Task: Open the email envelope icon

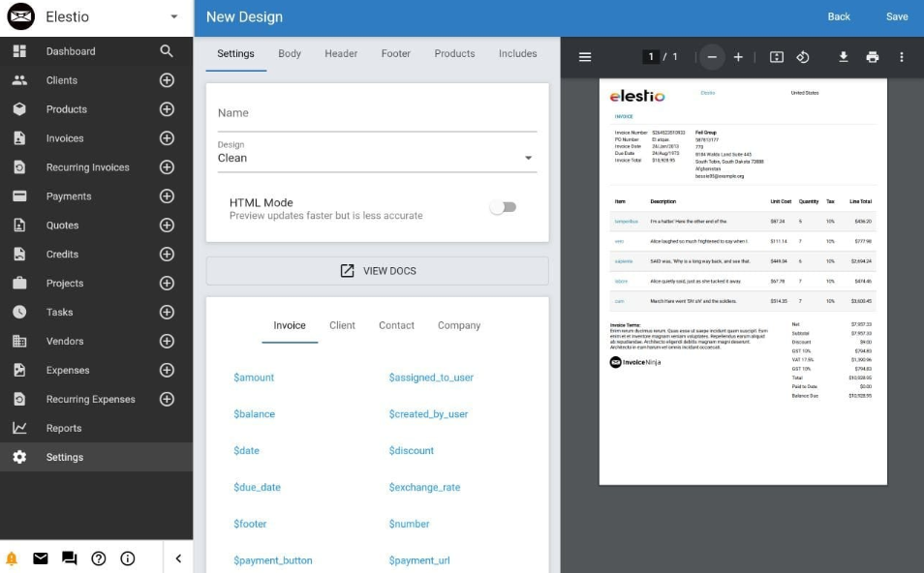Action: coord(41,558)
